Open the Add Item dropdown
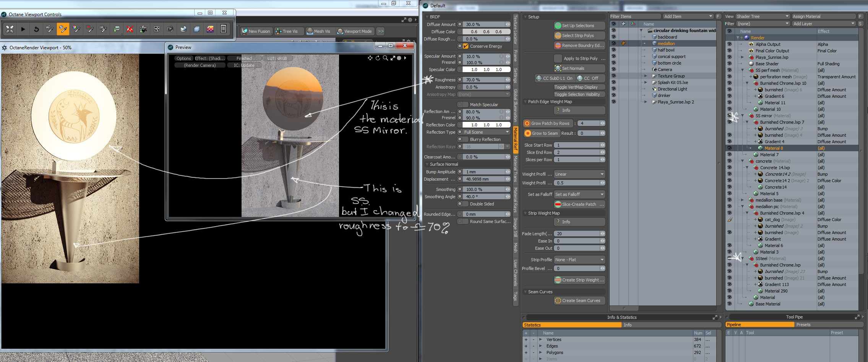 688,16
